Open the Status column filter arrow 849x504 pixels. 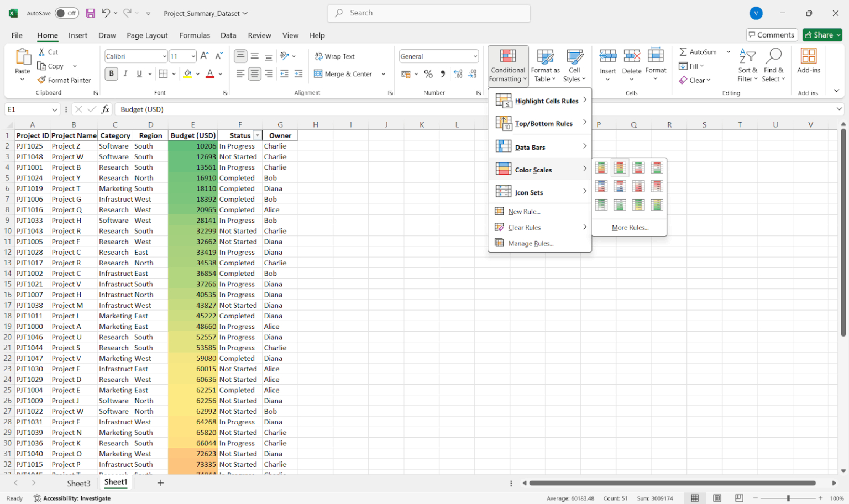(x=256, y=135)
